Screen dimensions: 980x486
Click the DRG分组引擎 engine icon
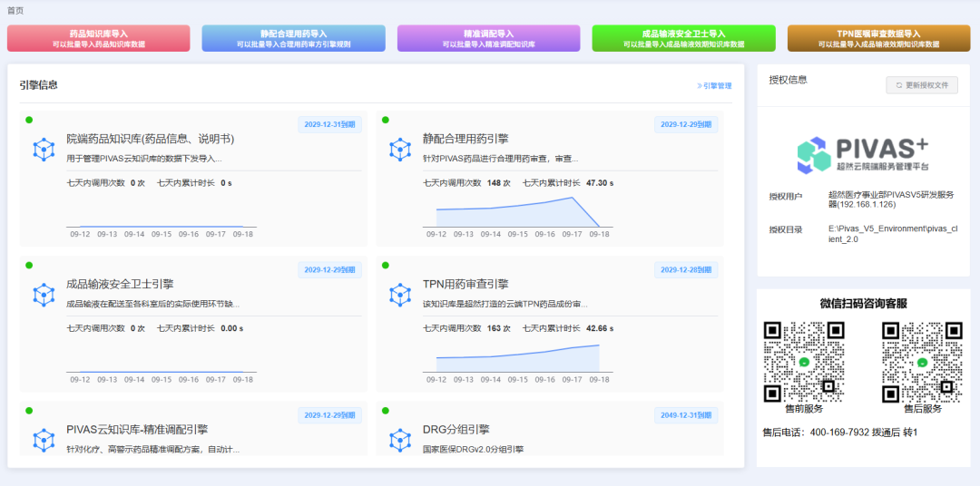[x=399, y=440]
